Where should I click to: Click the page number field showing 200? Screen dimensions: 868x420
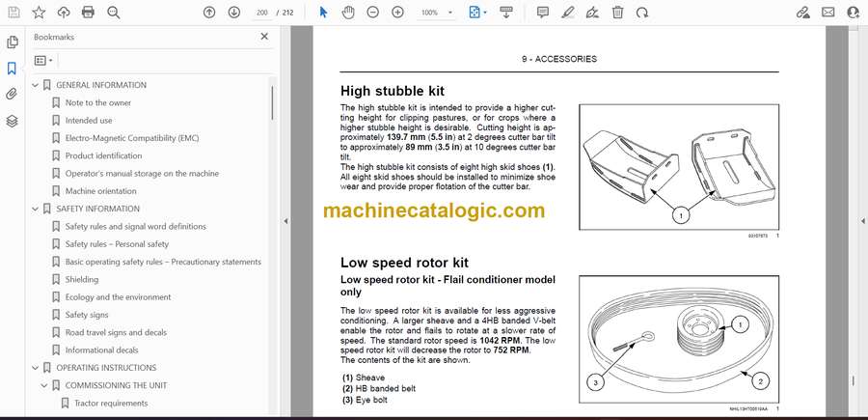point(262,13)
